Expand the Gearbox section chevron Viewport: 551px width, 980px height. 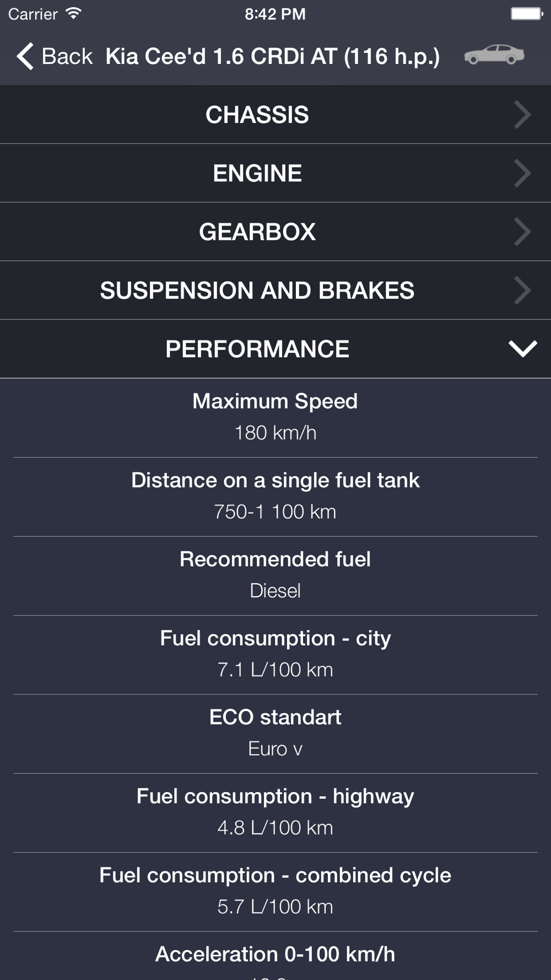[x=522, y=231]
